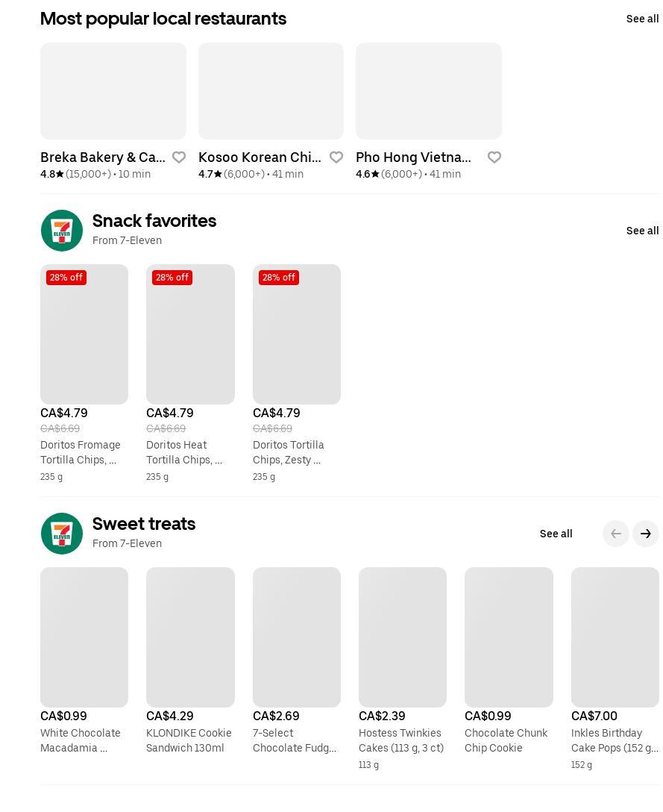The width and height of the screenshot is (663, 812).
Task: See all most popular local restaurants
Action: click(642, 19)
